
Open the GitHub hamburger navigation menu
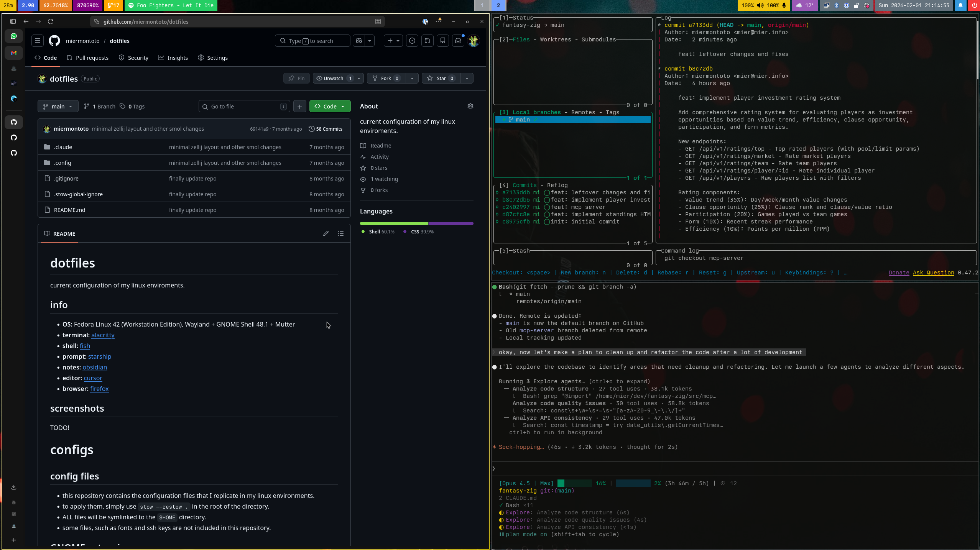[38, 41]
